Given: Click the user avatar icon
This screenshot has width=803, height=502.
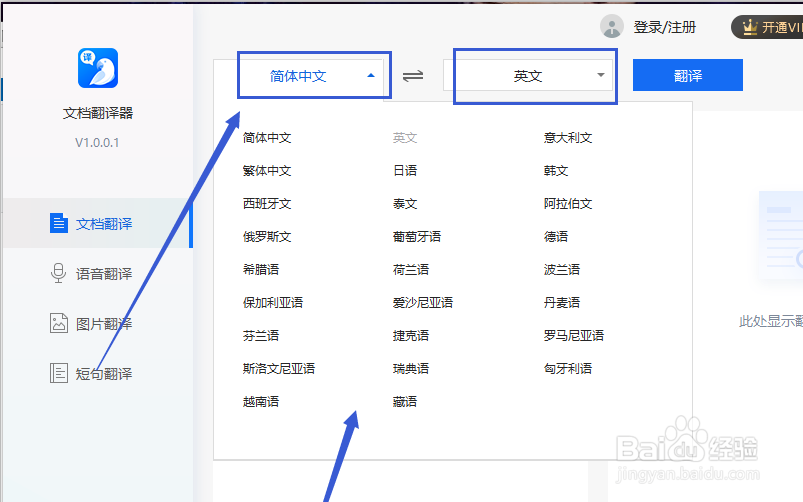Looking at the screenshot, I should coord(611,26).
